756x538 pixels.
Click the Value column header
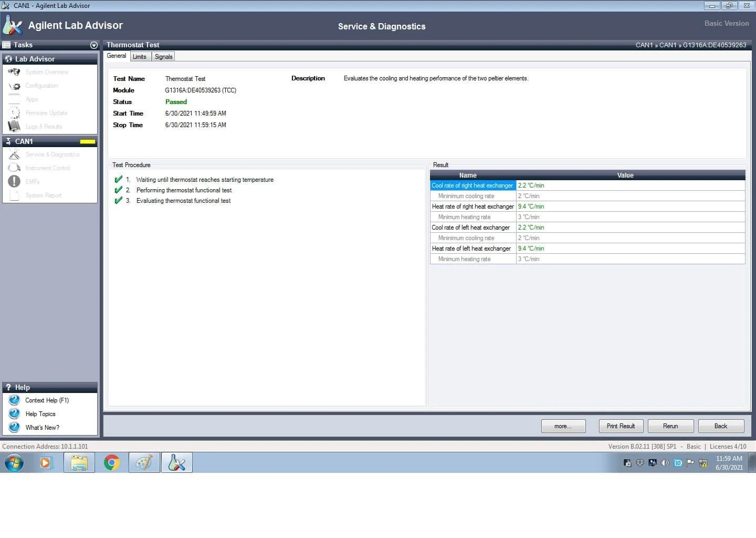tap(625, 175)
